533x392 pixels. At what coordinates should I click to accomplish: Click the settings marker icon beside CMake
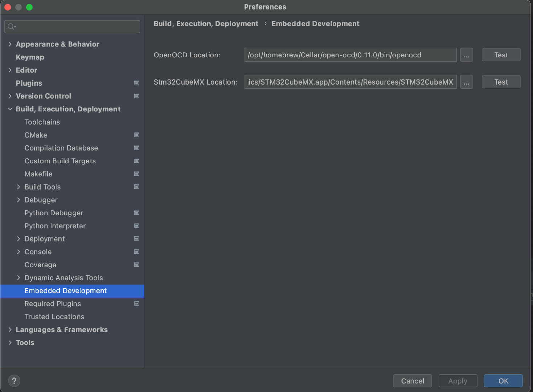point(136,135)
